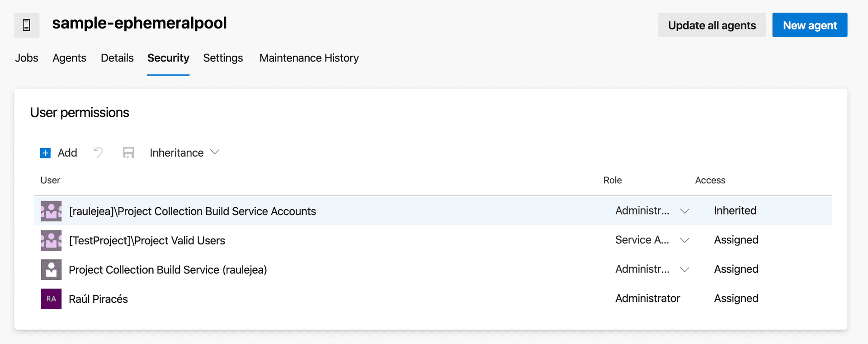
Task: Click the save permissions icon
Action: pyautogui.click(x=128, y=153)
